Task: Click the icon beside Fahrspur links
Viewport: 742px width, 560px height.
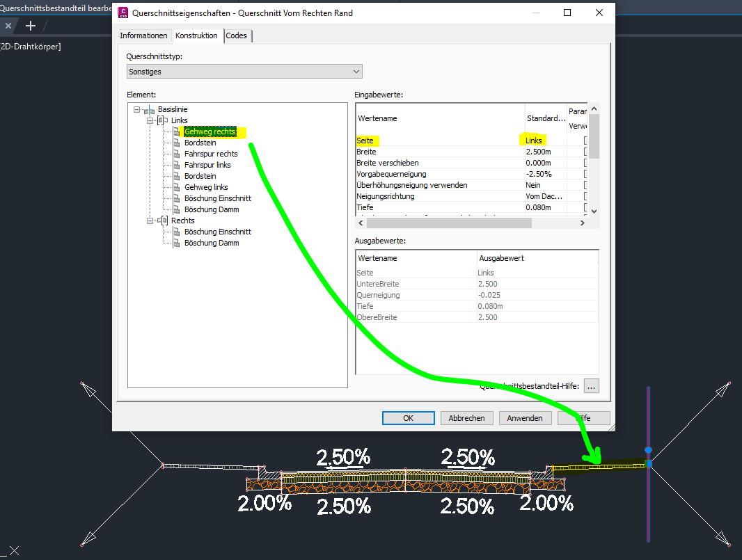Action: [x=177, y=165]
